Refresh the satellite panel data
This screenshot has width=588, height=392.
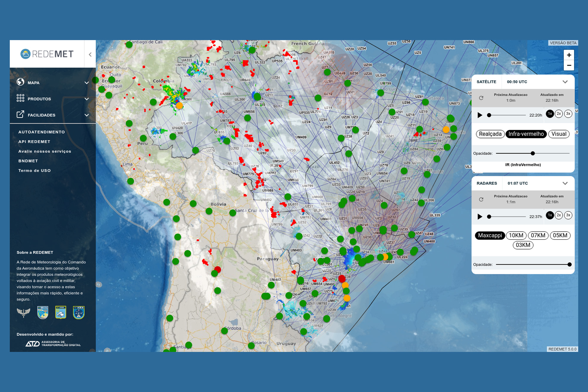point(481,98)
